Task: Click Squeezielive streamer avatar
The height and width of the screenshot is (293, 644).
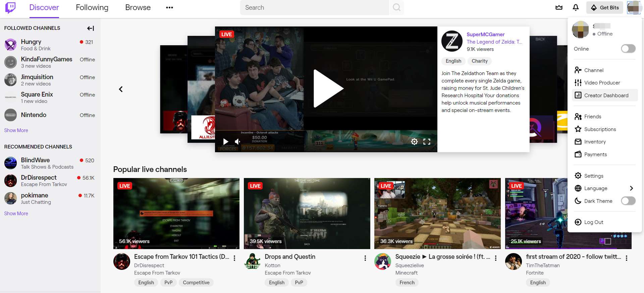Action: click(383, 261)
